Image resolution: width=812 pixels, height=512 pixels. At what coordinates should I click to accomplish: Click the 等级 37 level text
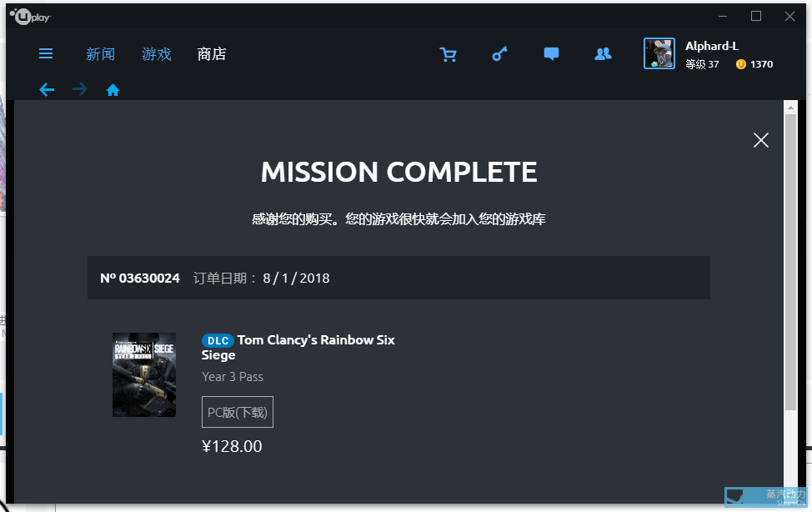point(702,64)
